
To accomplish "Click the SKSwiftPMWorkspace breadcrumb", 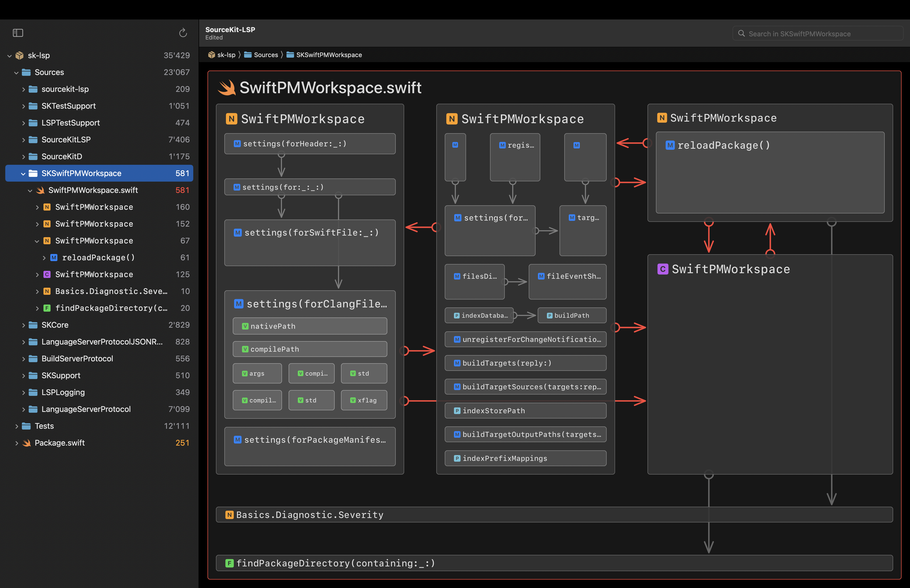I will coord(324,55).
